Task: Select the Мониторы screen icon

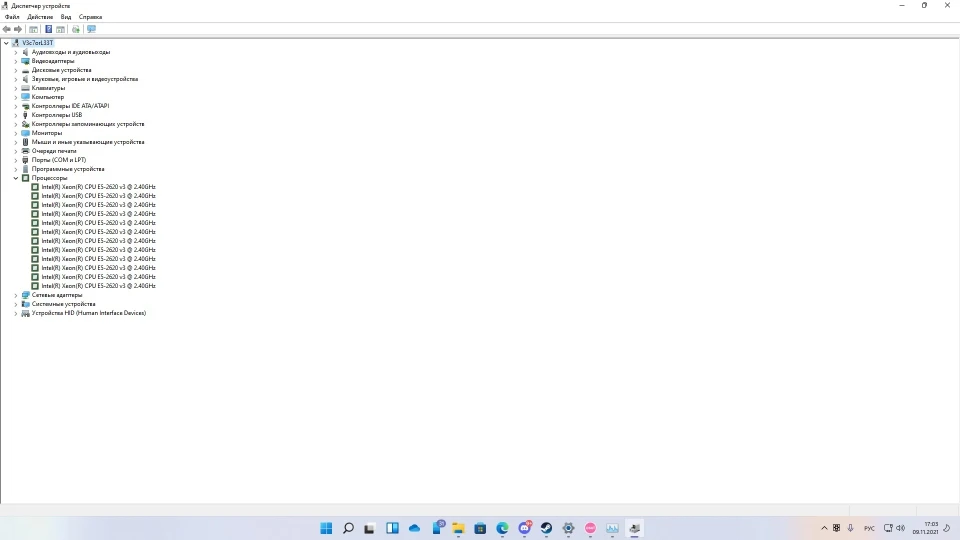Action: click(25, 133)
